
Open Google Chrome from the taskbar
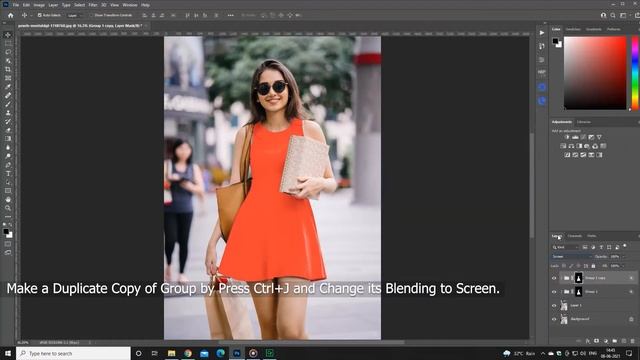188,353
